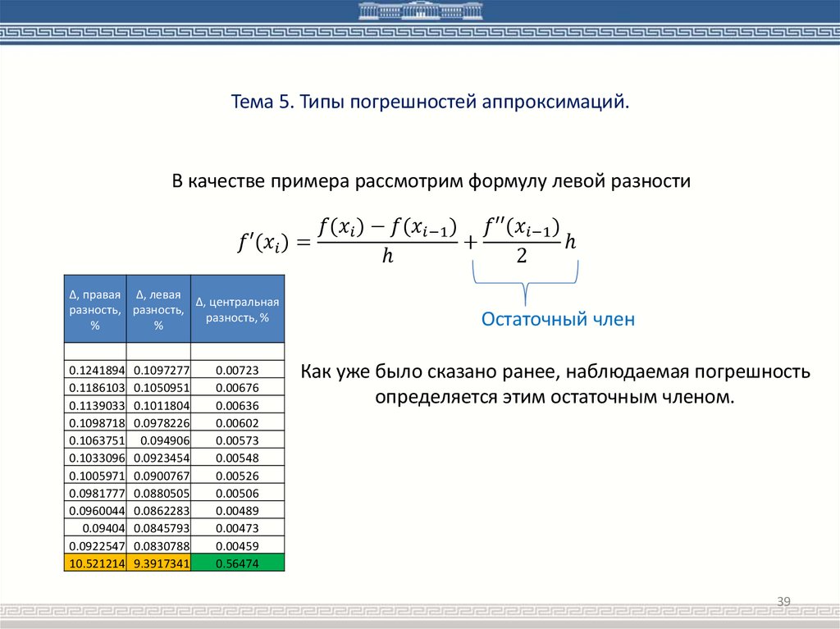This screenshot has width=840, height=629.
Task: Select the 'Δ, левая разность, %' column header
Action: point(158,309)
